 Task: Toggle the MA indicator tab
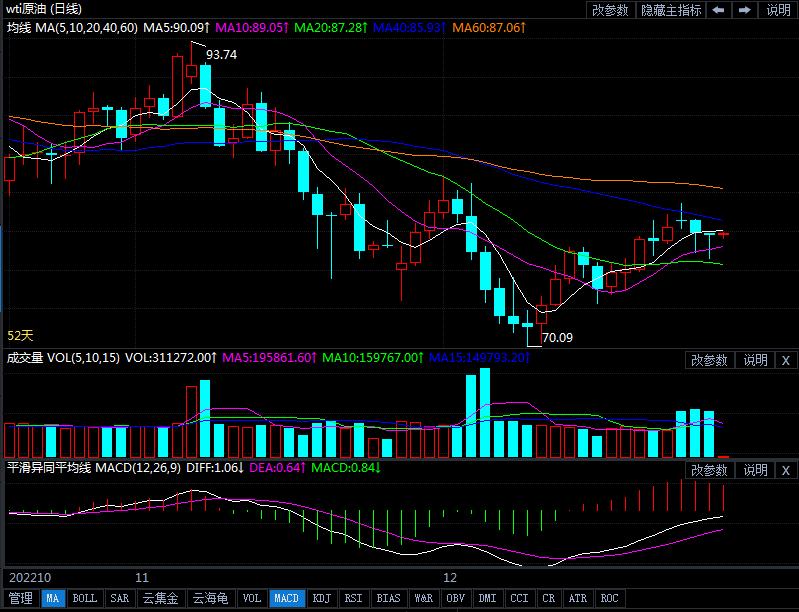coord(52,599)
